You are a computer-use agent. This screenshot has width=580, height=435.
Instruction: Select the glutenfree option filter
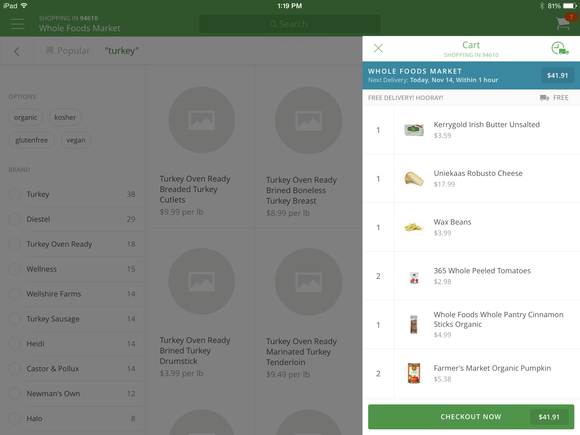point(31,140)
